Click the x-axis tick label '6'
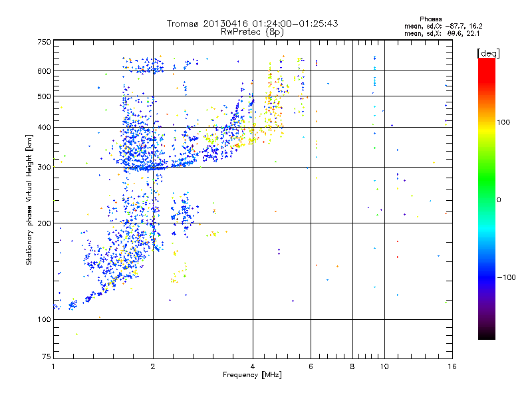This screenshot has height=399, width=532. coord(311,366)
